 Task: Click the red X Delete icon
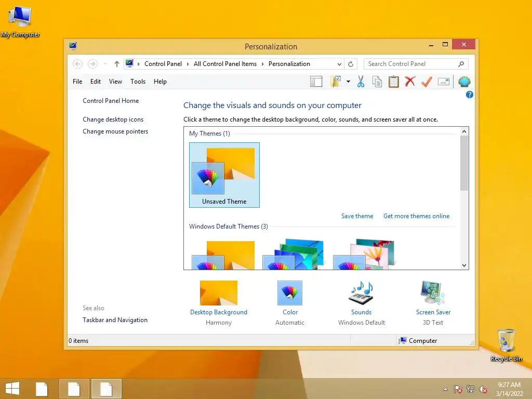tap(410, 82)
